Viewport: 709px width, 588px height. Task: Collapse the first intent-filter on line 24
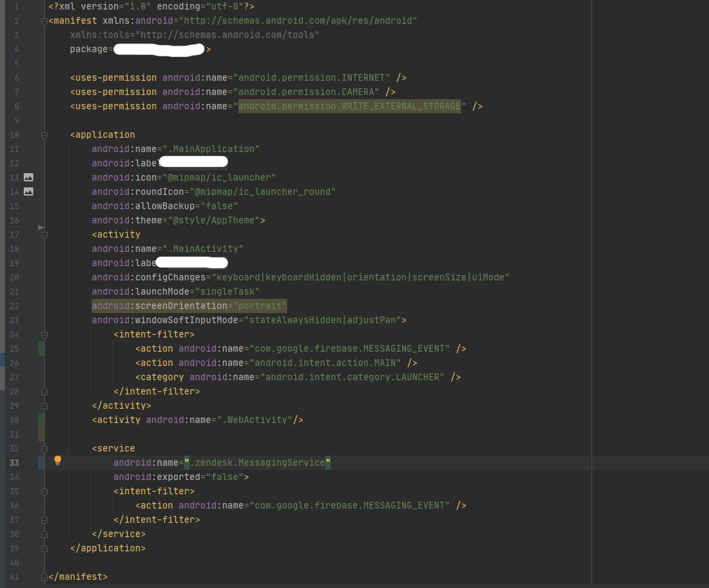click(44, 335)
